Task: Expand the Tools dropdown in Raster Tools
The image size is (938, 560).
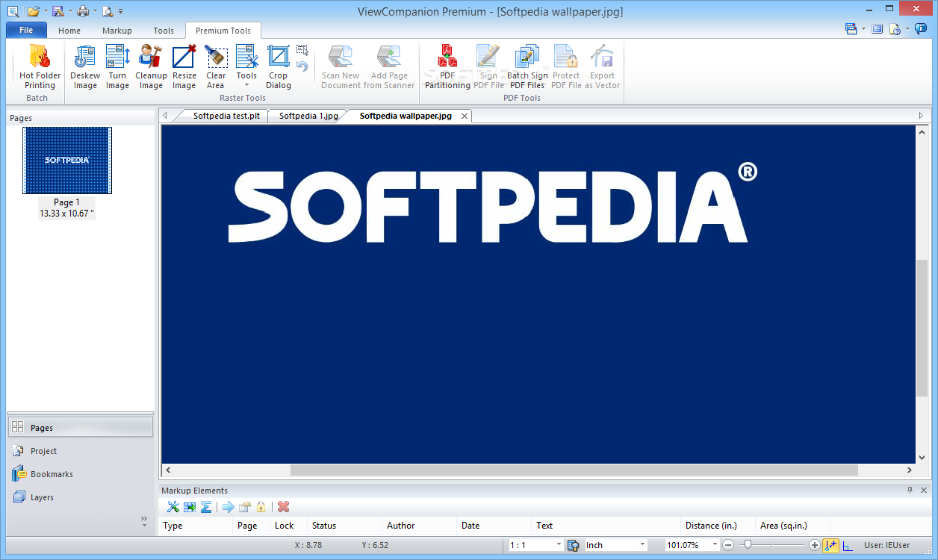Action: (x=246, y=66)
